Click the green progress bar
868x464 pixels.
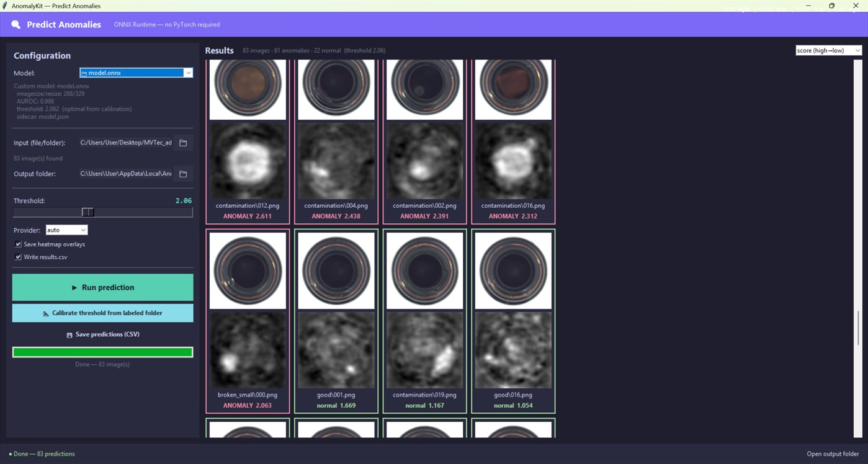(x=102, y=352)
